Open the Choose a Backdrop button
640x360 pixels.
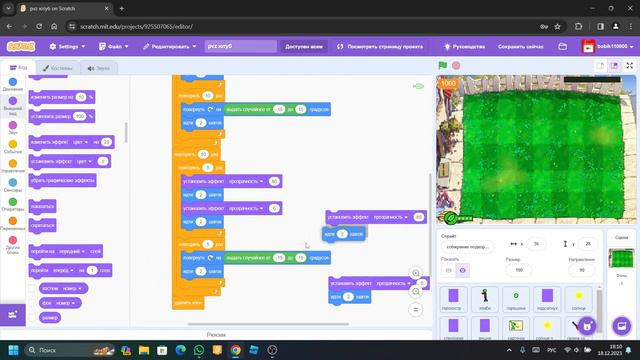point(622,326)
